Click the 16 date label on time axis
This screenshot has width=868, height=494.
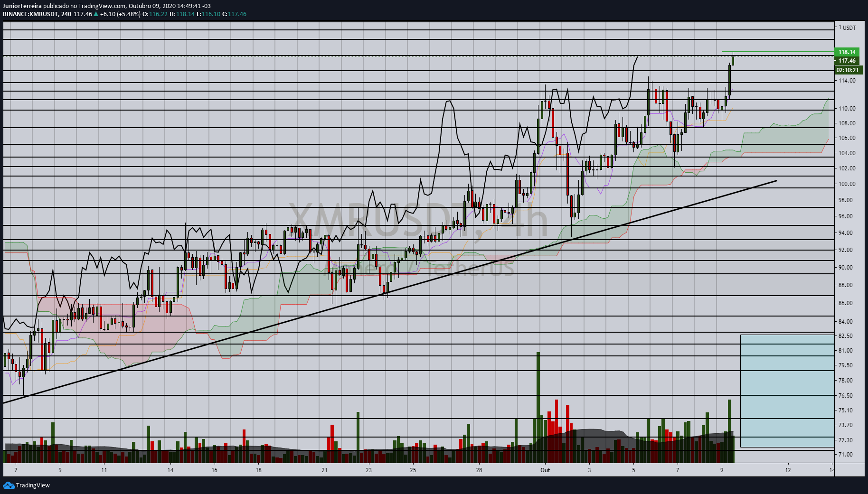[215, 470]
